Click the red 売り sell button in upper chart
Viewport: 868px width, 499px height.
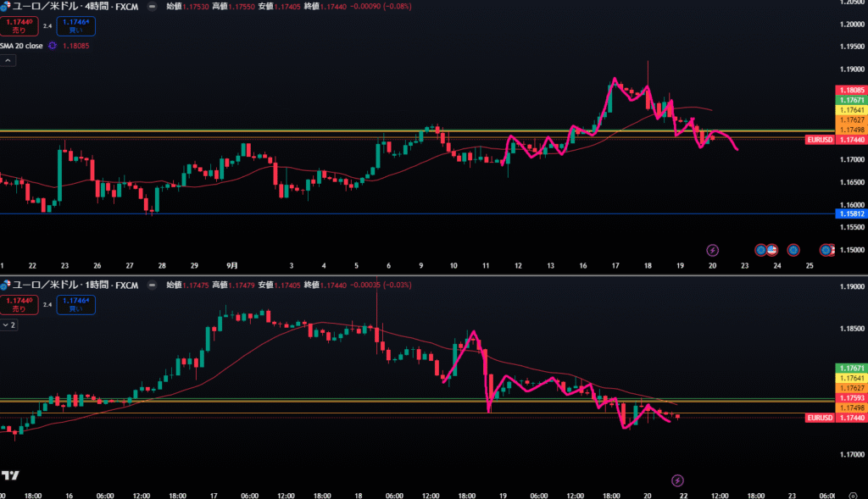19,25
